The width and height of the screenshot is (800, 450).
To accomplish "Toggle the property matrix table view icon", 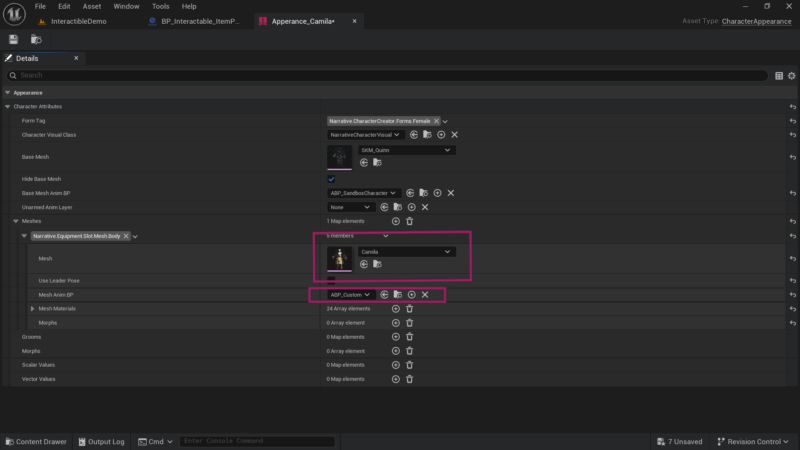I will [779, 76].
